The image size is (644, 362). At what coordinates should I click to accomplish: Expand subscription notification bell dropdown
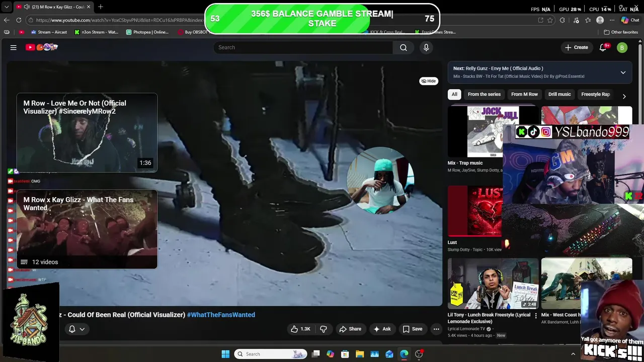[x=76, y=329]
